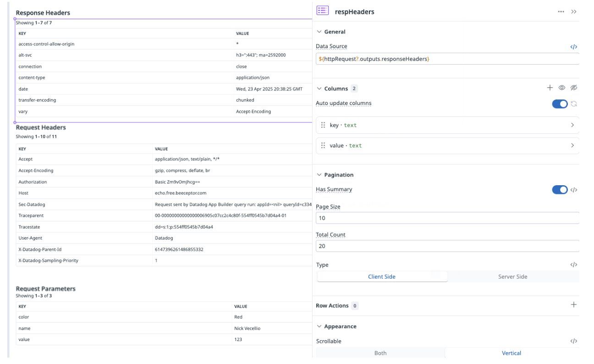This screenshot has height=364, width=594.
Task: Expand the key text column settings
Action: click(572, 125)
